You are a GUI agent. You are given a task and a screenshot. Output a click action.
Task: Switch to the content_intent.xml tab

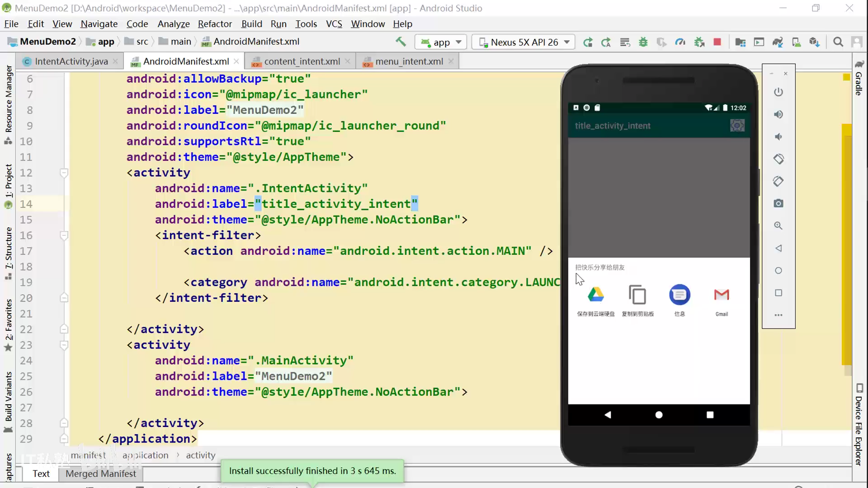click(x=302, y=61)
